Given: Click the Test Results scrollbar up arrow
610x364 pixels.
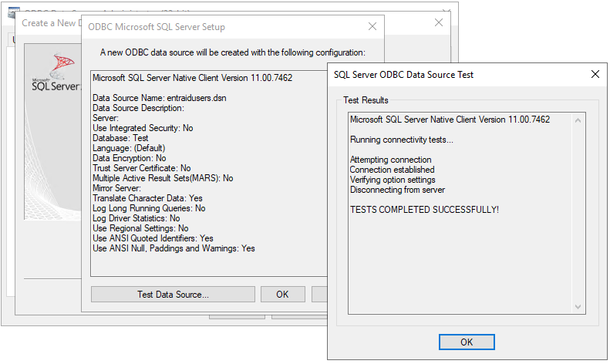Looking at the screenshot, I should (x=579, y=120).
